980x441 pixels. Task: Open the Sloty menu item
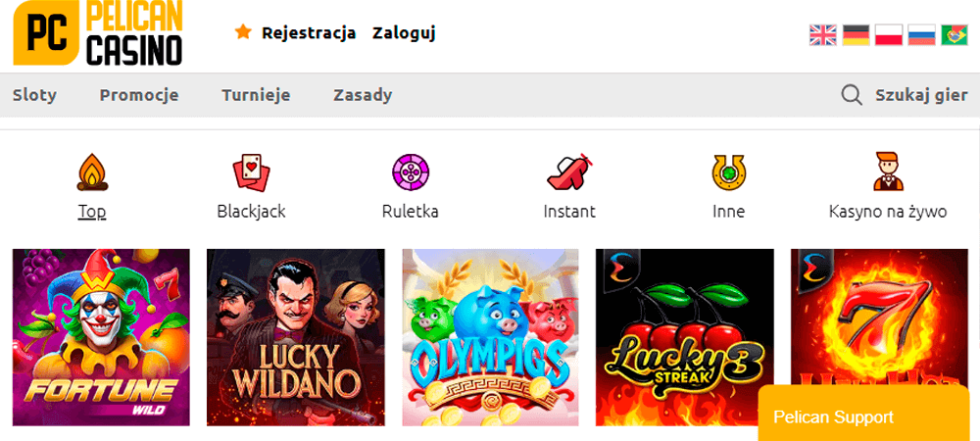tap(34, 95)
